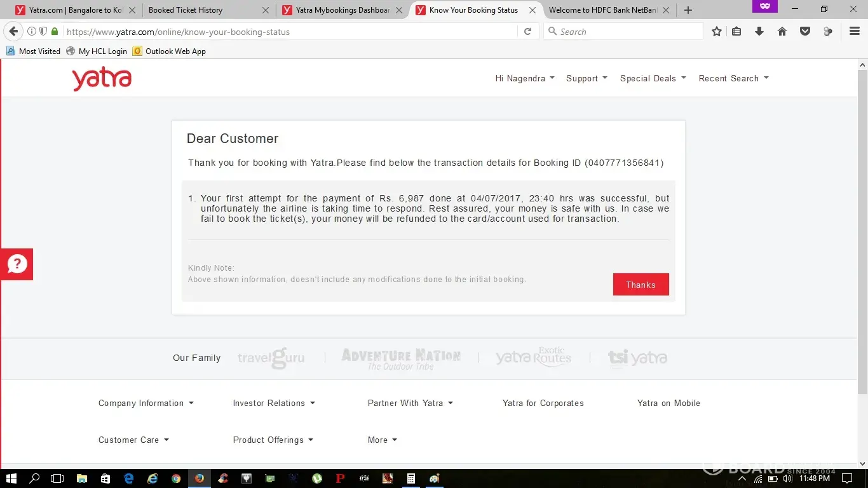The image size is (868, 488).
Task: Click the red Thanks button
Action: (x=641, y=285)
